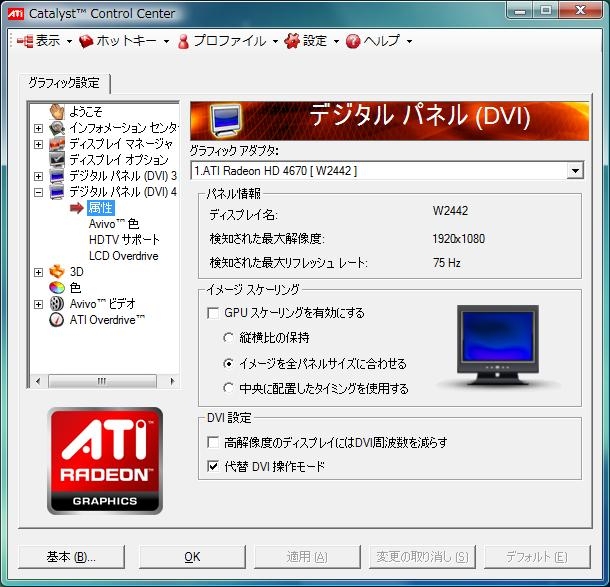Select LCD Overdrive in the tree
The width and height of the screenshot is (610, 587).
click(124, 256)
